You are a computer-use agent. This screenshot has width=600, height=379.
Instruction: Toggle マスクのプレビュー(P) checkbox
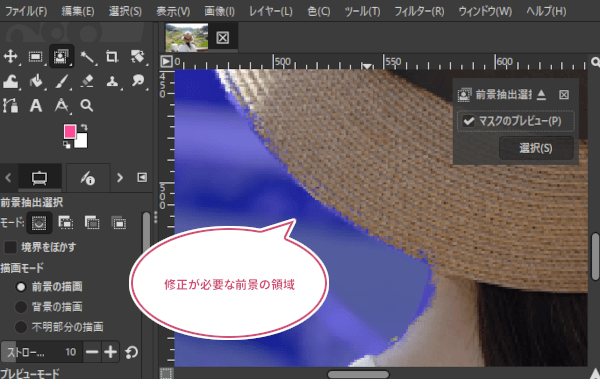469,121
